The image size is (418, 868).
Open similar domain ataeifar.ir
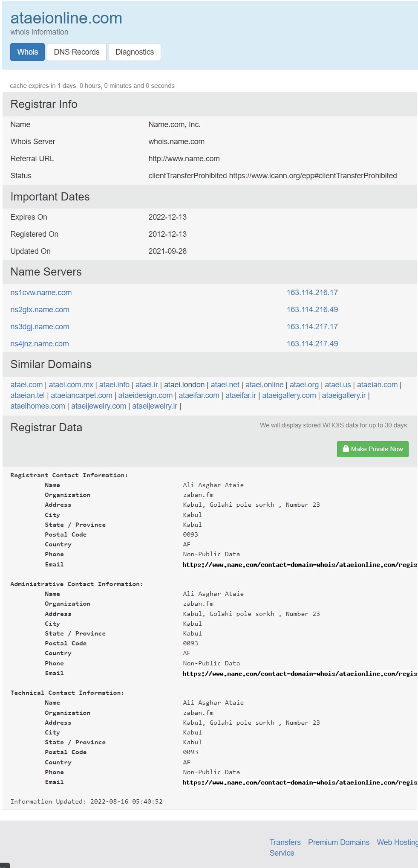click(x=241, y=395)
